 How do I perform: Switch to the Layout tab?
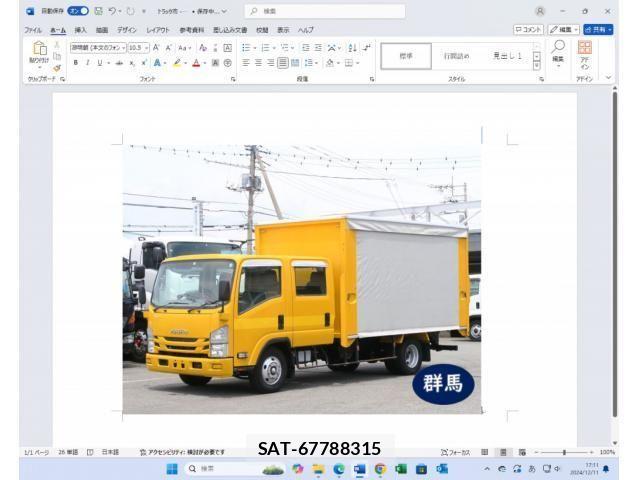pos(158,30)
